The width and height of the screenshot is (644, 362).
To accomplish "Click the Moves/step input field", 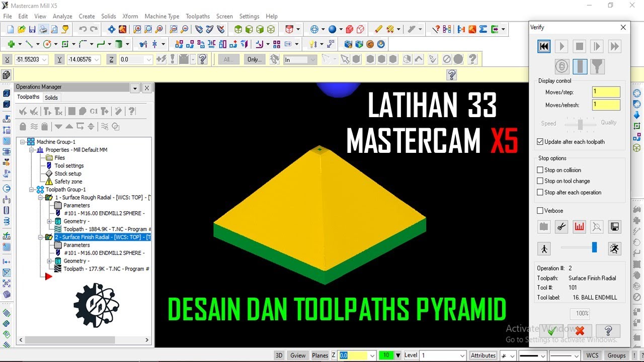I will [606, 92].
